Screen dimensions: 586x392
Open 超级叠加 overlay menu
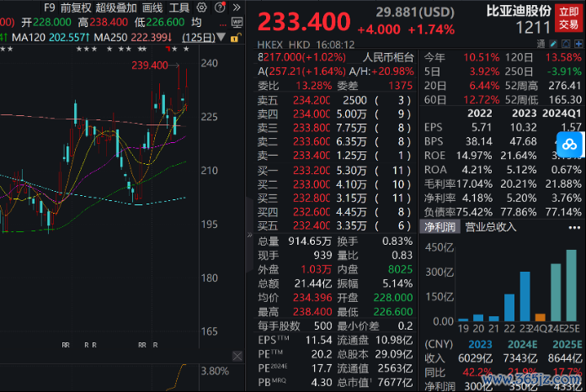coord(116,8)
